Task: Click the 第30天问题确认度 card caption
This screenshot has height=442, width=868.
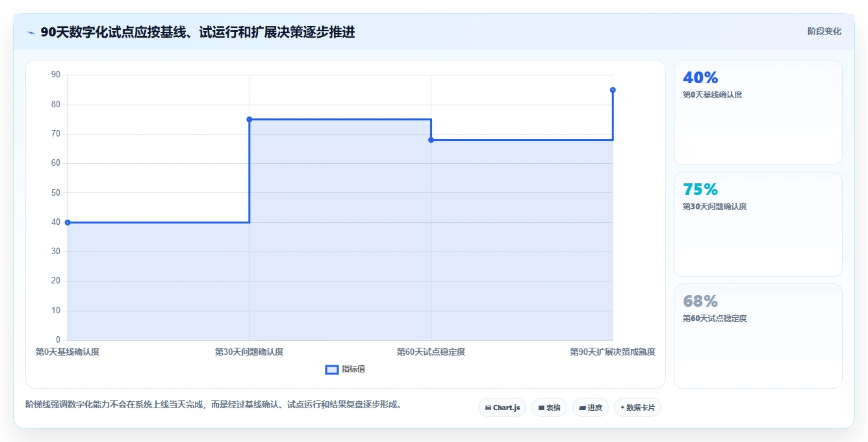Action: (x=715, y=207)
